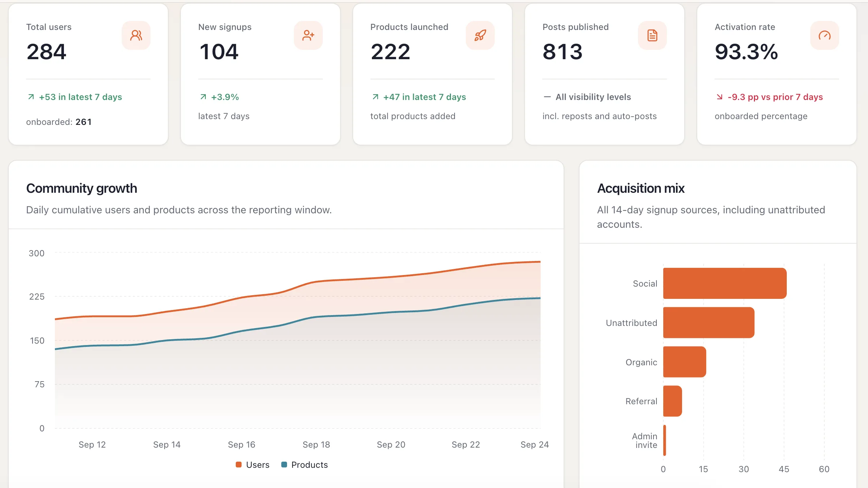The height and width of the screenshot is (488, 868).
Task: Click the Organic acquisition bar
Action: coord(685,362)
